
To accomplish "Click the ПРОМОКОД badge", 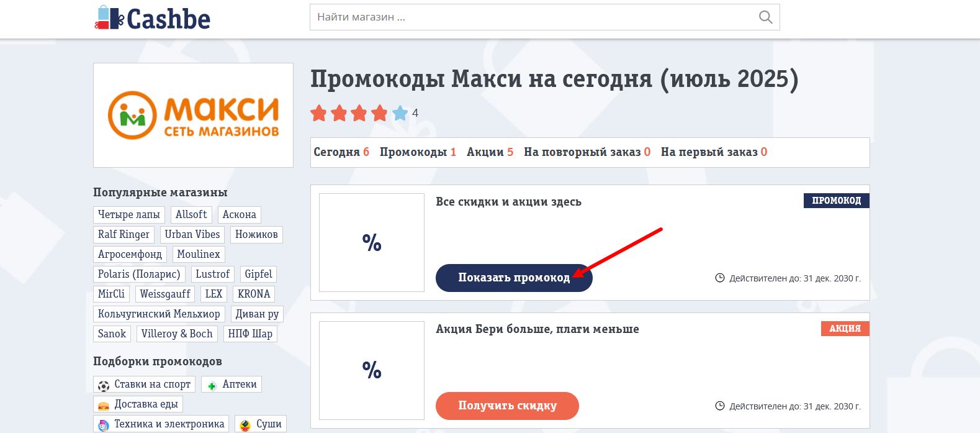I will 836,201.
